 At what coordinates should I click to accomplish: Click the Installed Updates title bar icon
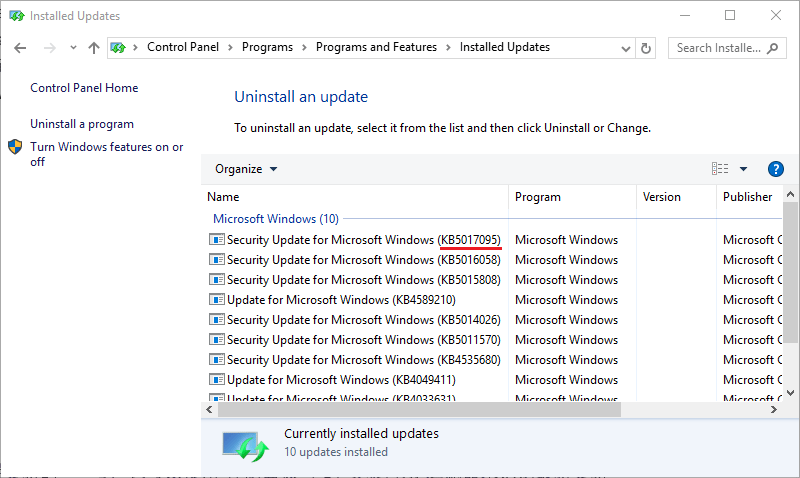17,16
